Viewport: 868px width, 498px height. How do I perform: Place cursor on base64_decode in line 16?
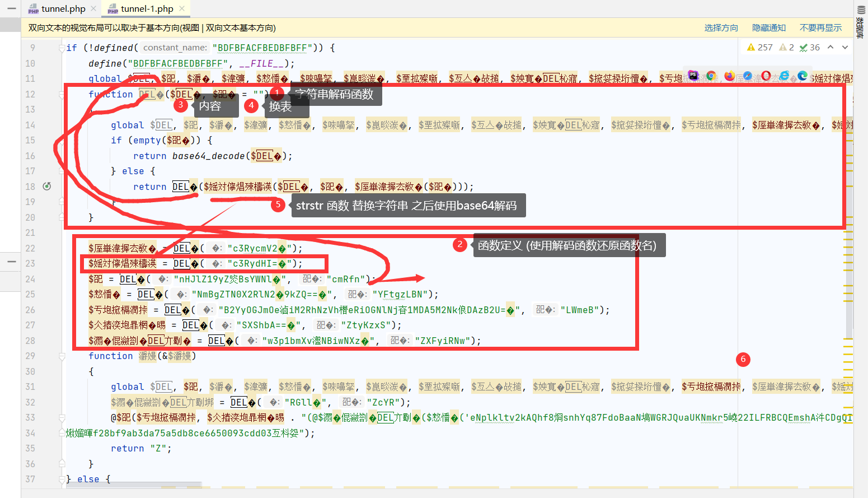coord(209,156)
